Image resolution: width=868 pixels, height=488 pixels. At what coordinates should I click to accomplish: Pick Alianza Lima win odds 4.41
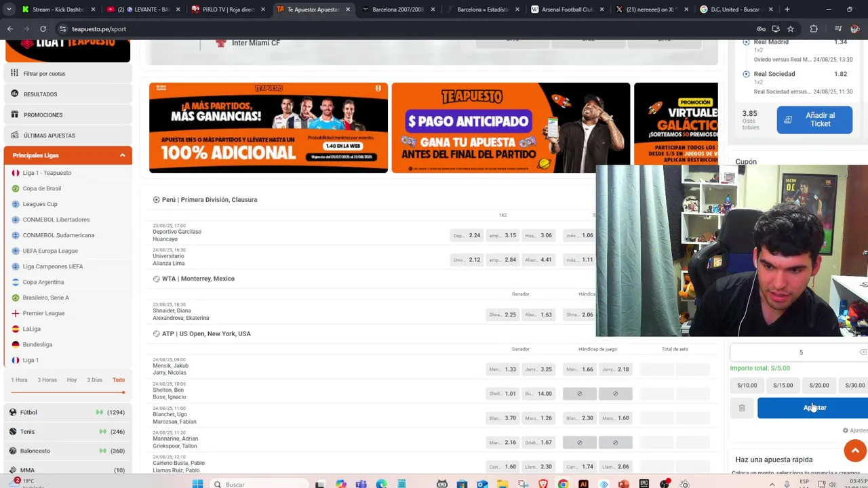coord(538,260)
